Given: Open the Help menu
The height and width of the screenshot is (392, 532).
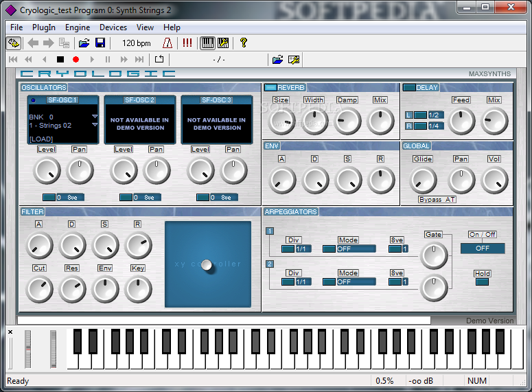Looking at the screenshot, I should (172, 27).
